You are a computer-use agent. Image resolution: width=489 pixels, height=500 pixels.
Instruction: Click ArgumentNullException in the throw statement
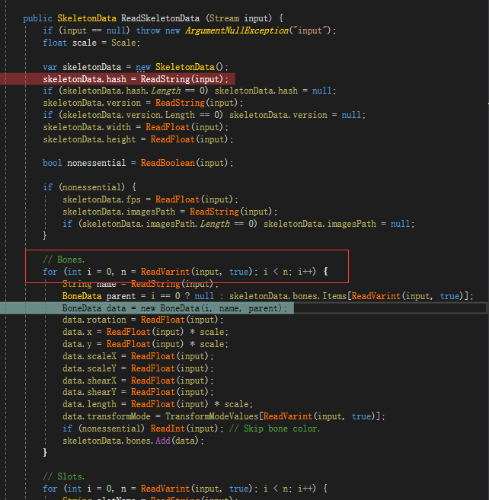coord(237,31)
